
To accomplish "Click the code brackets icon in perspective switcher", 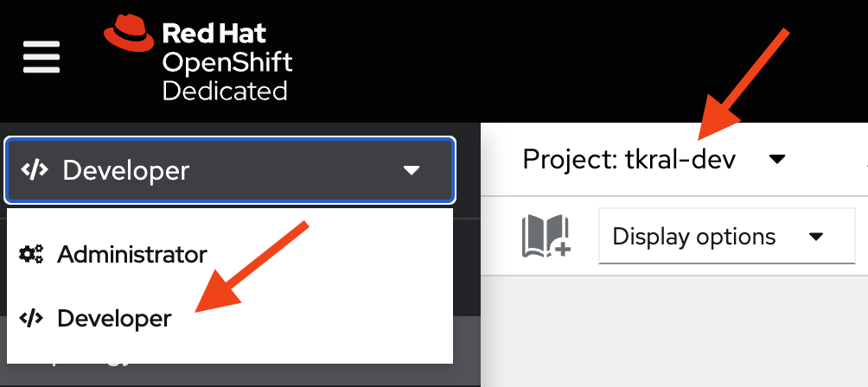I will coord(35,170).
